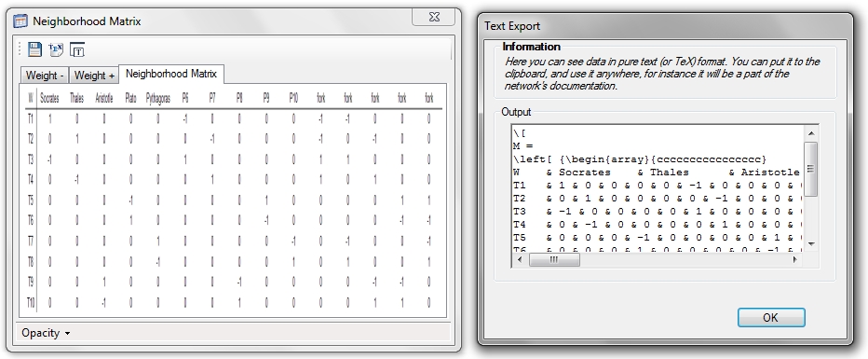Screen dimensions: 868x359
Task: Select row header T9 in the matrix table
Action: [x=31, y=282]
